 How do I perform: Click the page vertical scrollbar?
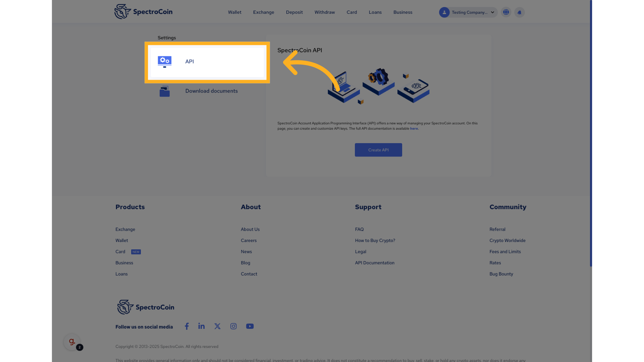point(591,134)
